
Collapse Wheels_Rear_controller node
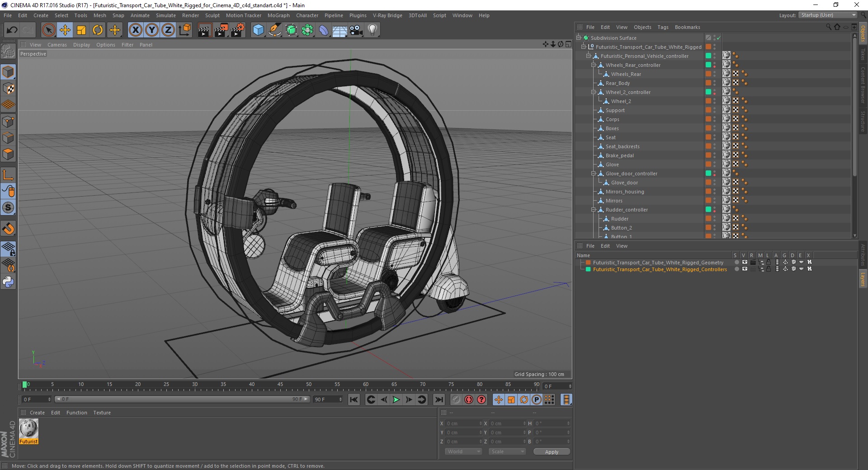(594, 65)
